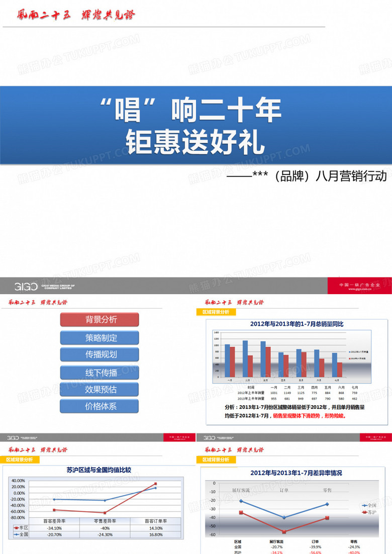Click the red calligraphy slogan at the page top
Screen dimensions: 392x554
coord(75,15)
